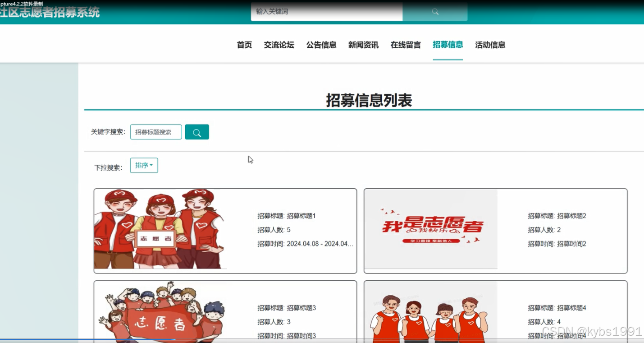Open the 招募标题4 red-vest volunteers thumbnail
The width and height of the screenshot is (644, 343).
pyautogui.click(x=431, y=312)
